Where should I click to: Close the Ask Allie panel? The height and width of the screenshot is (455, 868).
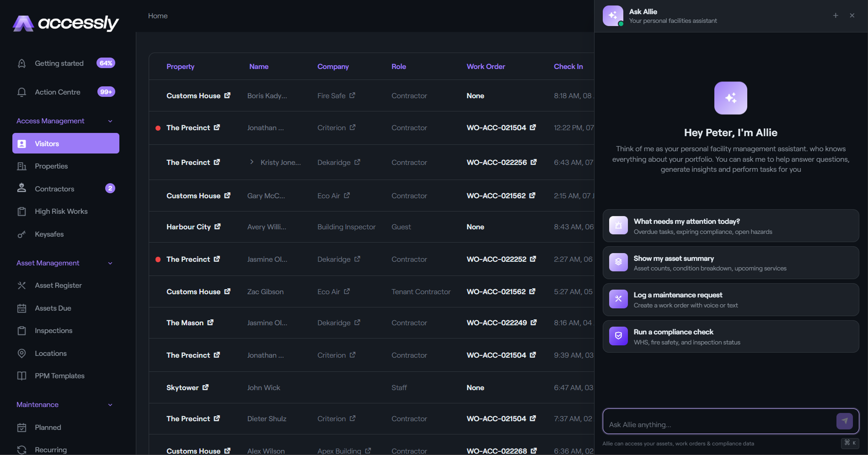pyautogui.click(x=852, y=16)
